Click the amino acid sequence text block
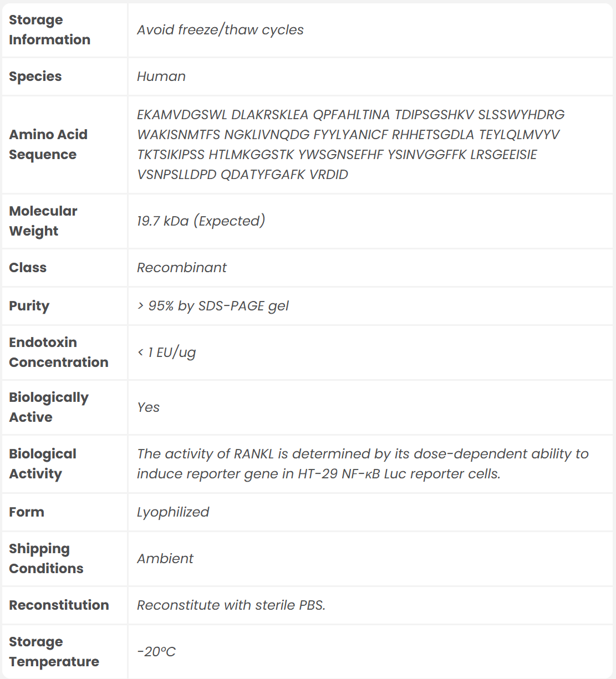 click(350, 145)
